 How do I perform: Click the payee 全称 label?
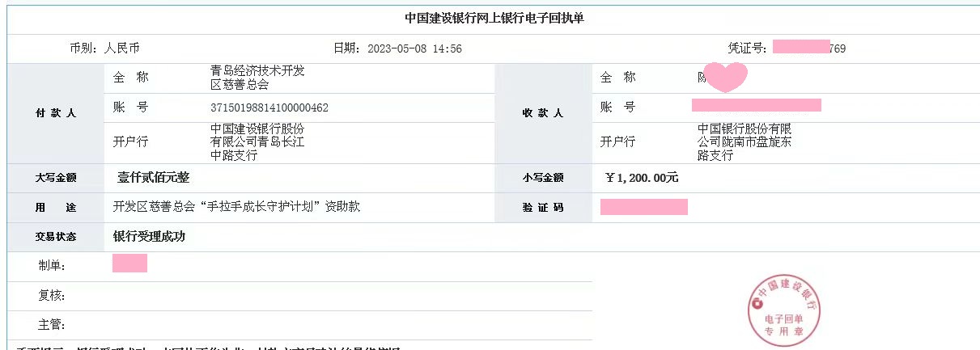tap(617, 78)
